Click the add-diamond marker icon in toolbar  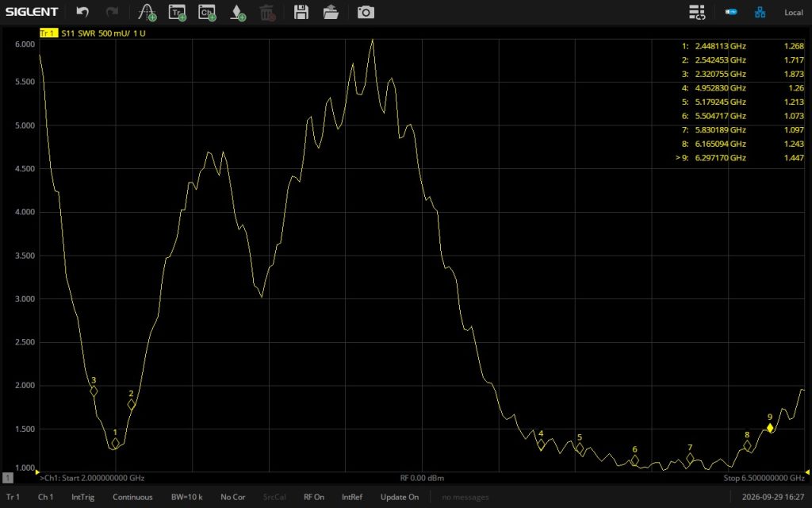click(x=237, y=12)
